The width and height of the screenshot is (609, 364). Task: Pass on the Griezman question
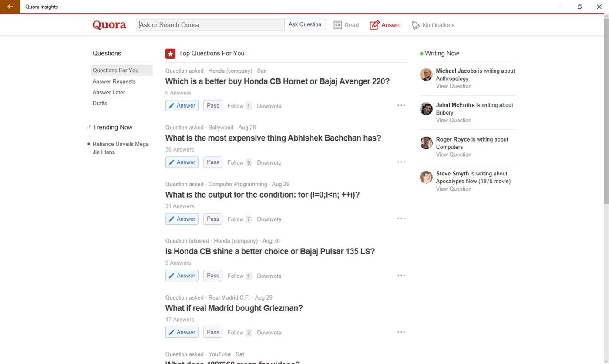coord(213,332)
